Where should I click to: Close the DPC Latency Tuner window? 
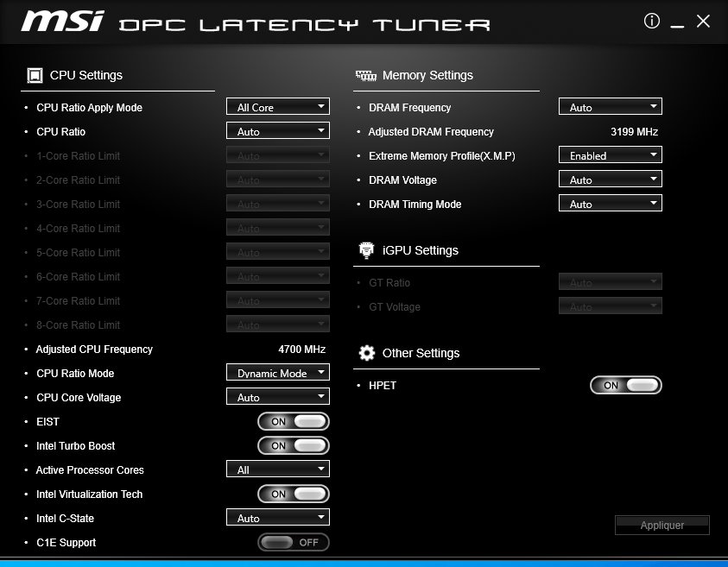(x=703, y=22)
